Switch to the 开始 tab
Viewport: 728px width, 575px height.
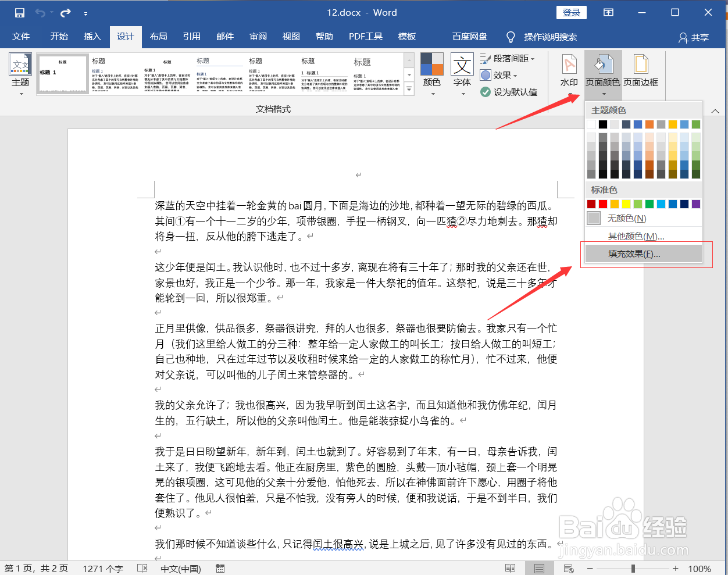coord(59,37)
